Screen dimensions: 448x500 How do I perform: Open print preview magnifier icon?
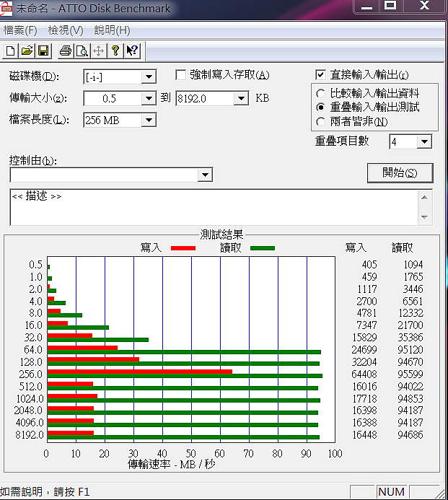[82, 51]
